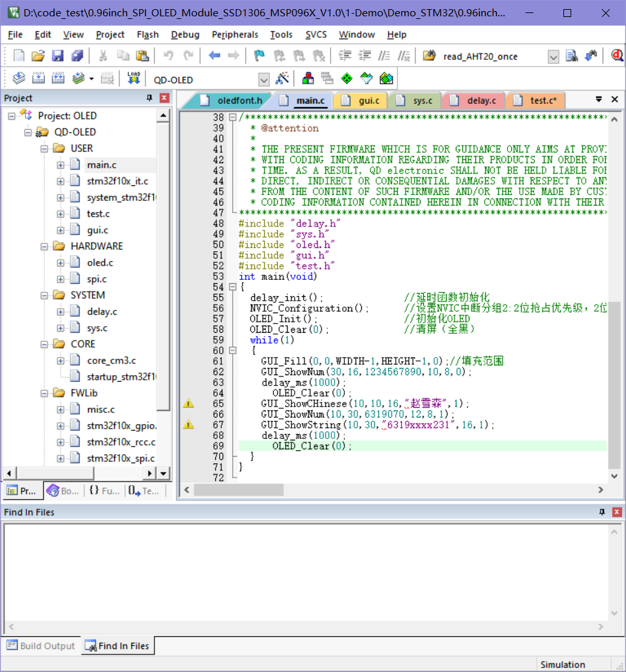Viewport: 626px width, 672px height.
Task: Pin the Project panel
Action: pos(149,97)
